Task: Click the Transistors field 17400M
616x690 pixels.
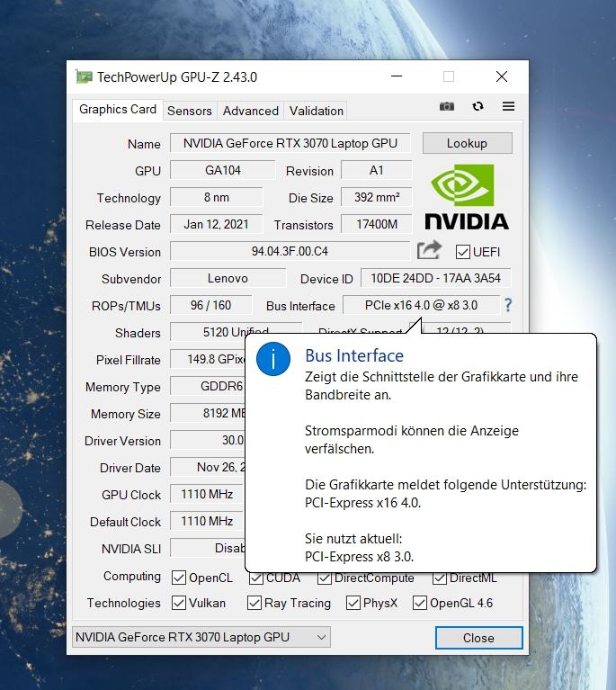Action: (377, 224)
